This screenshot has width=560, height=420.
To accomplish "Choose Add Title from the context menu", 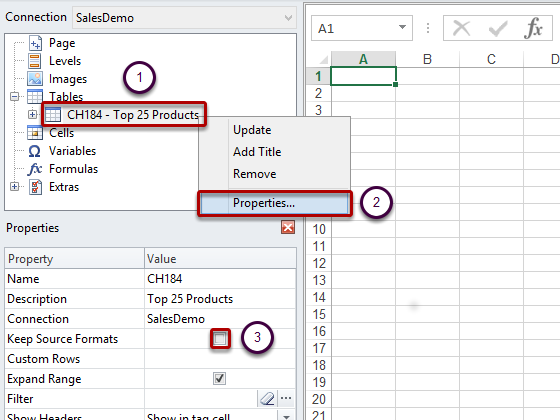I will point(257,152).
